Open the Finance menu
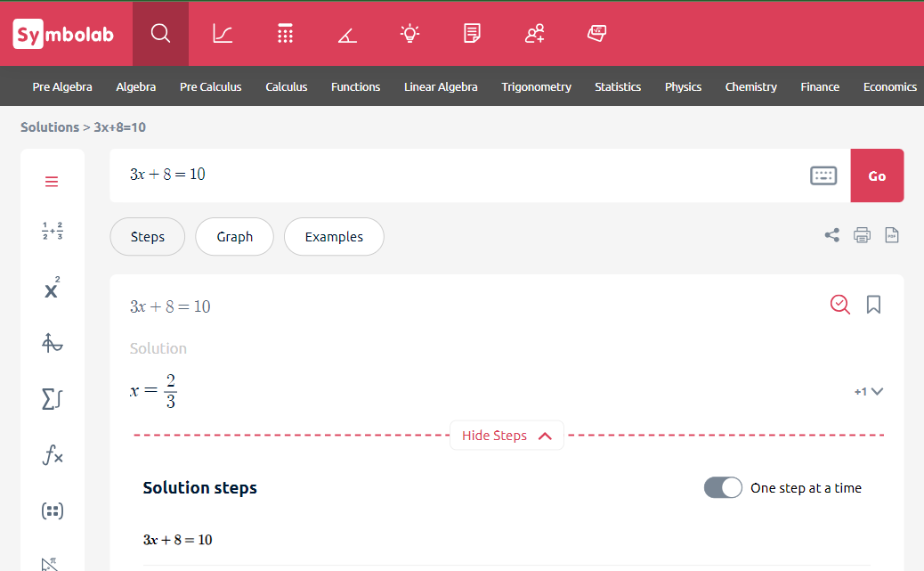This screenshot has width=924, height=571. (x=820, y=86)
